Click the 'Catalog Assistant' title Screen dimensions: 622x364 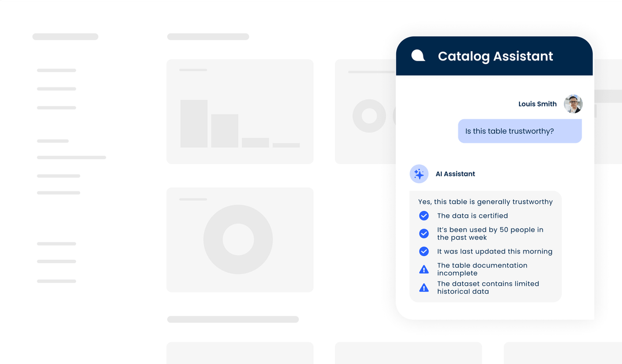pos(495,56)
